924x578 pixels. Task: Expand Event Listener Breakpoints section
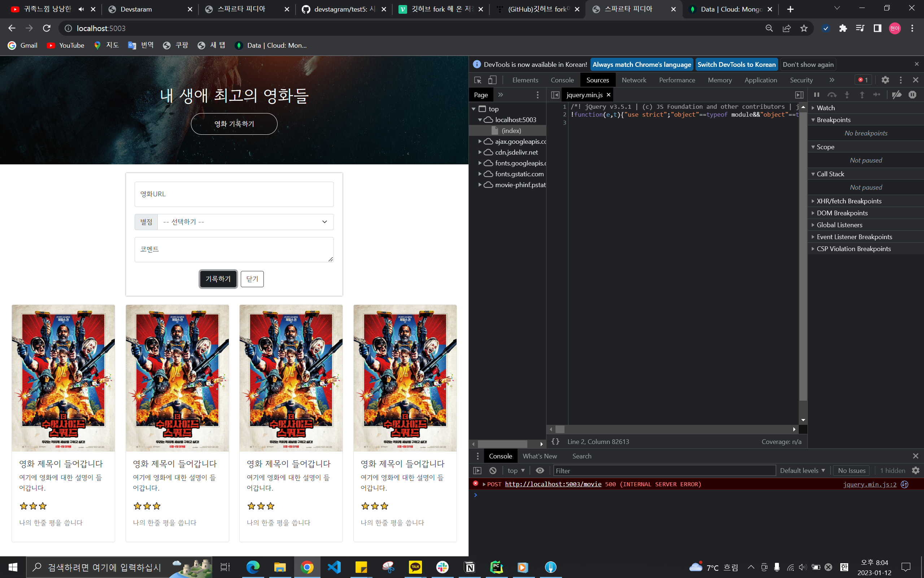pyautogui.click(x=866, y=237)
